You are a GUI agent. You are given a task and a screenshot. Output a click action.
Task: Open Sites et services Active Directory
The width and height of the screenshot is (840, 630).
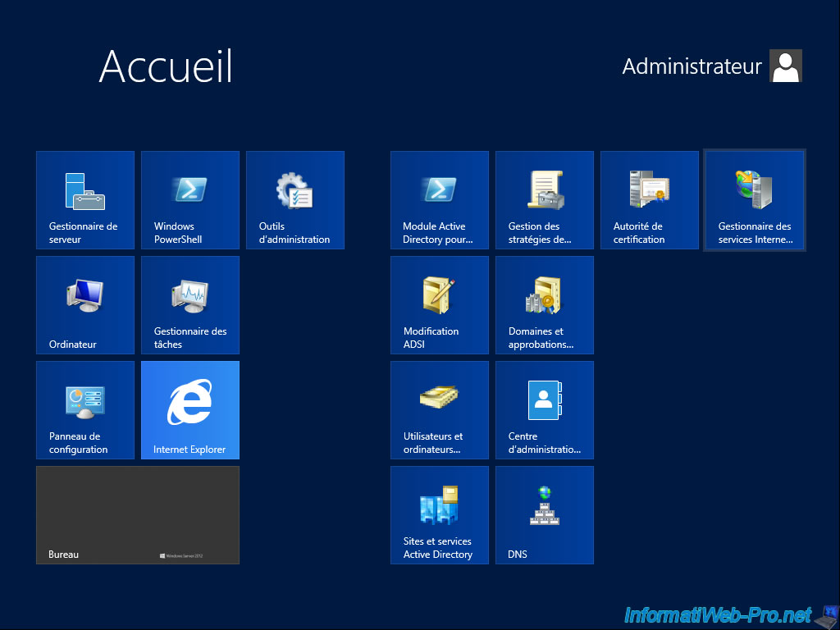click(x=440, y=515)
